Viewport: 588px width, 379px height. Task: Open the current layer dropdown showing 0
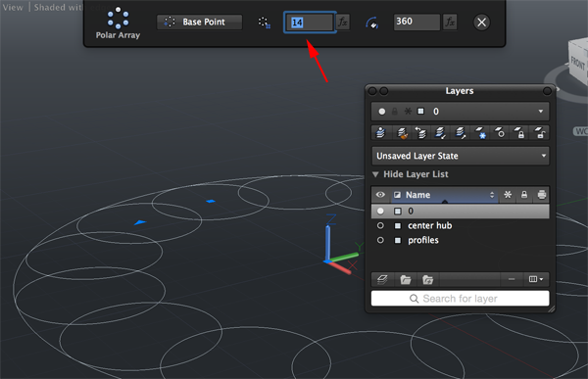(x=461, y=112)
